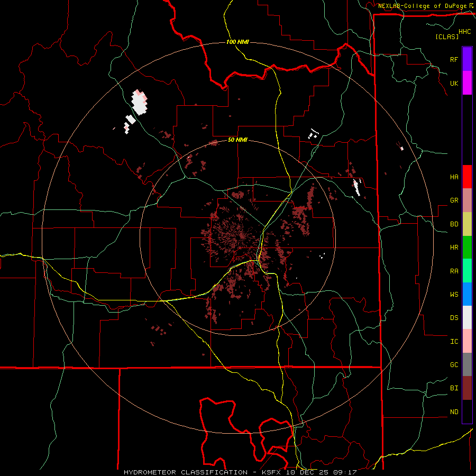This screenshot has height=476, width=476.
Task: Click the BD legend label
Action: (454, 224)
